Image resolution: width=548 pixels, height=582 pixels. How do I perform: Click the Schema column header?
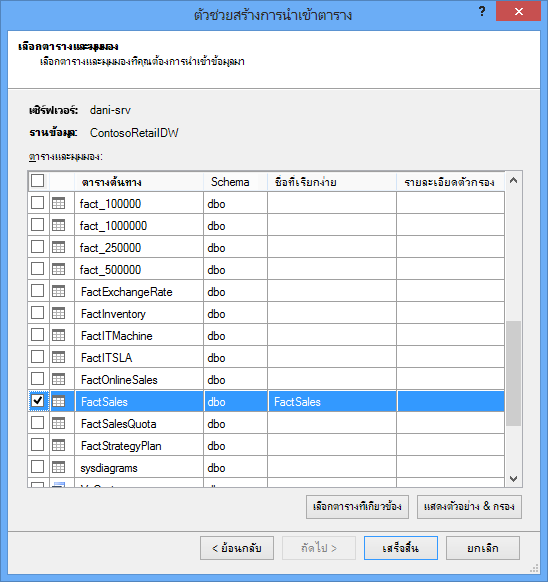coord(235,182)
